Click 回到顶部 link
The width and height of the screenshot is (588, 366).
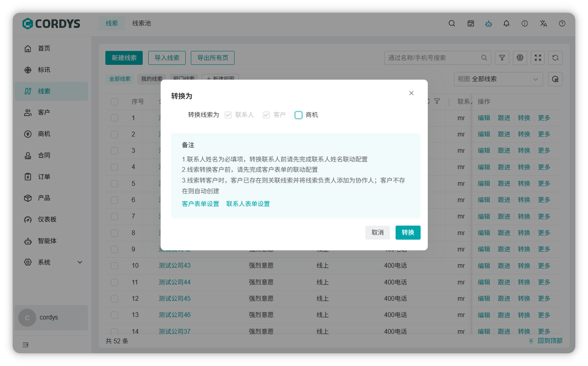click(x=545, y=341)
